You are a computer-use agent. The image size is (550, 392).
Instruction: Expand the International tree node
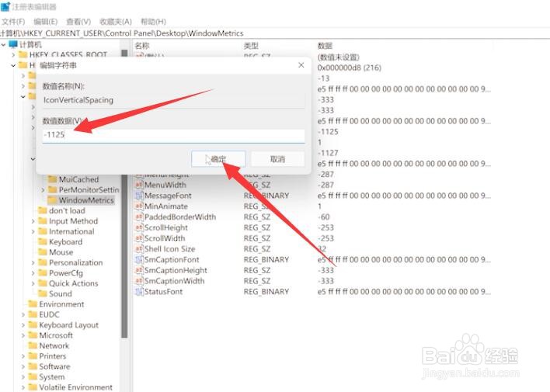pos(33,231)
